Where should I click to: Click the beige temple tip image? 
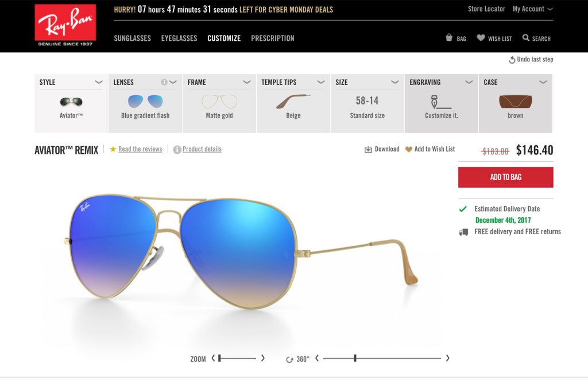click(293, 101)
